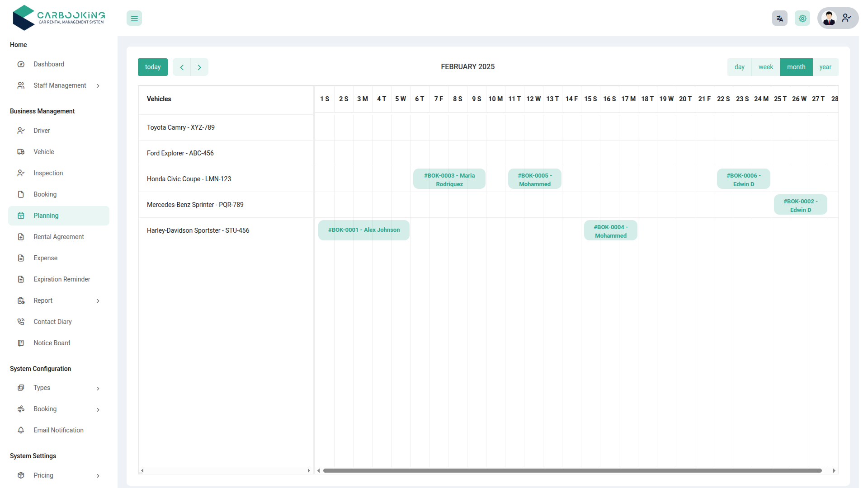Go to next month with arrow button
The width and height of the screenshot is (868, 488).
tap(199, 67)
